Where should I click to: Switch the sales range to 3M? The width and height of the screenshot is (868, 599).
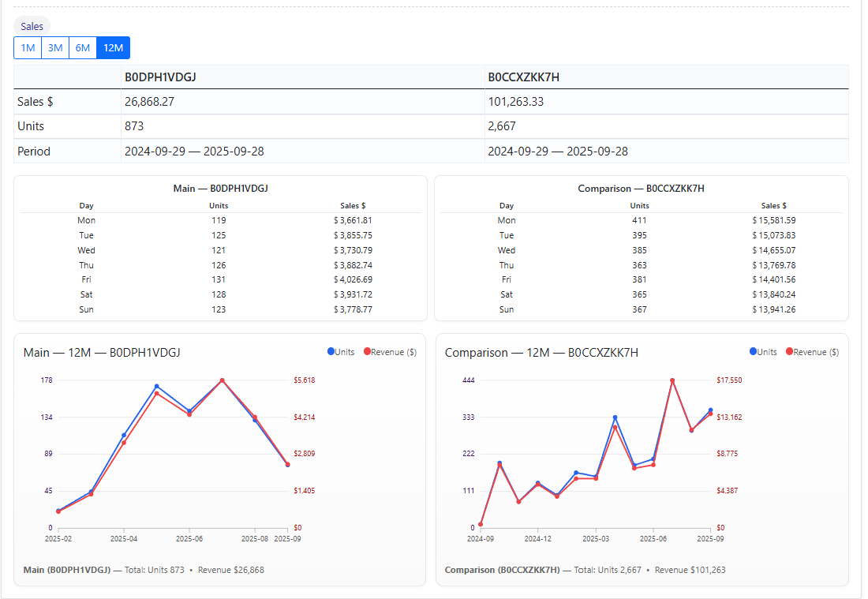point(55,48)
